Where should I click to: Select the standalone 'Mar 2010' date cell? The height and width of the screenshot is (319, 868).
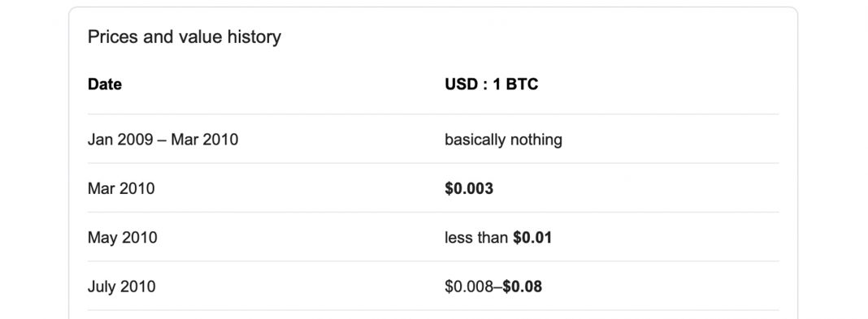[x=121, y=188]
